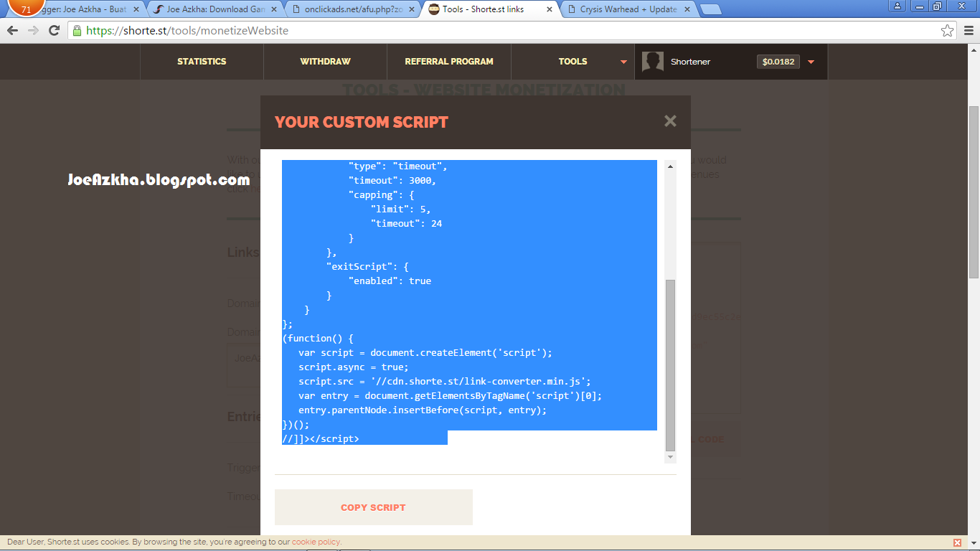Switch to the Crysis Warhead + Update tab
Screen dimensions: 980x551
click(x=628, y=9)
